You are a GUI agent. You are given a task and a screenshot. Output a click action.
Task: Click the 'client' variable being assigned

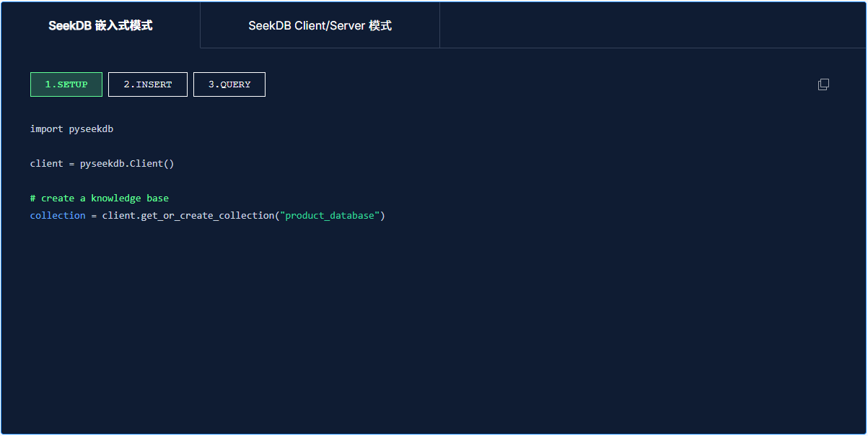[x=47, y=164]
